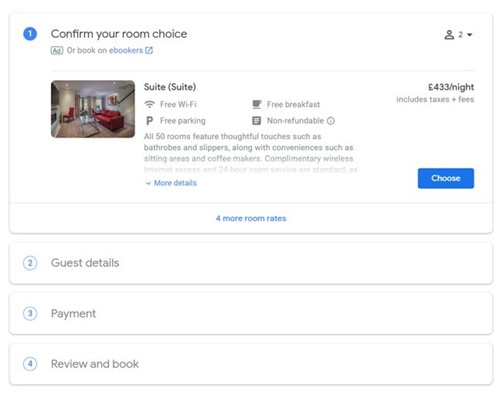The height and width of the screenshot is (401, 500).
Task: Click the Suite (Suite) room title
Action: click(170, 87)
